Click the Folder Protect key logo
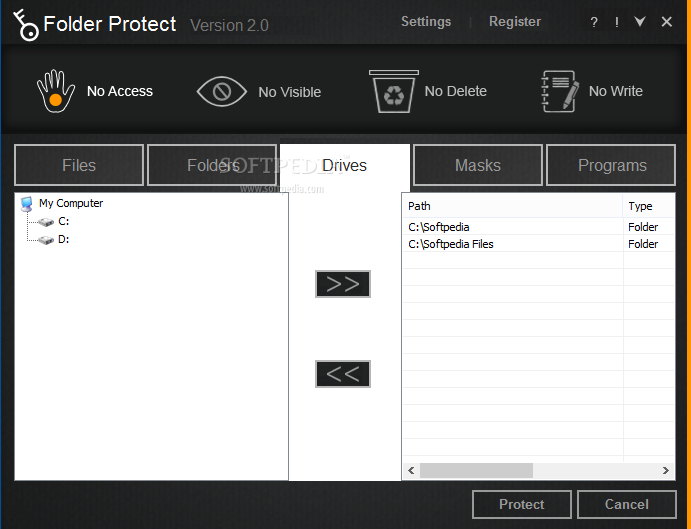 [x=26, y=26]
